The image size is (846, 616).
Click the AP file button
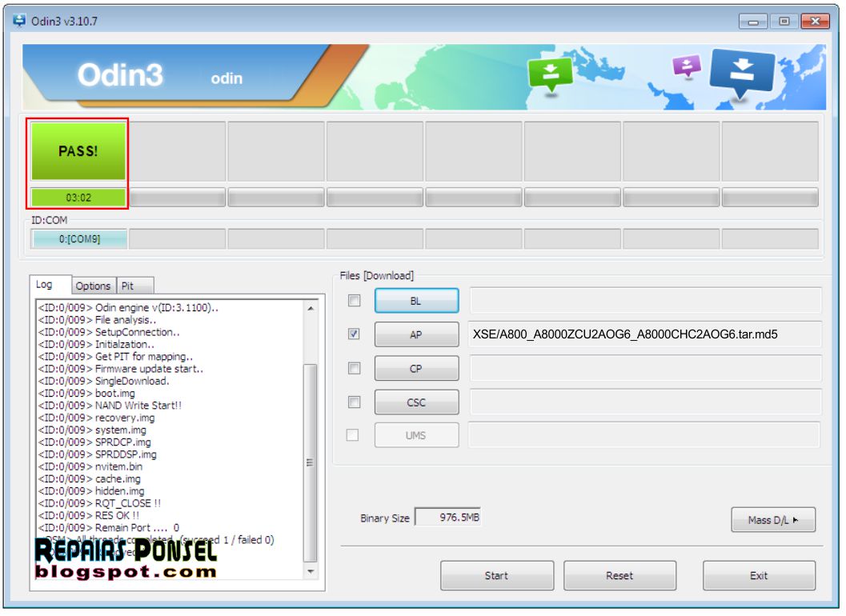[416, 334]
